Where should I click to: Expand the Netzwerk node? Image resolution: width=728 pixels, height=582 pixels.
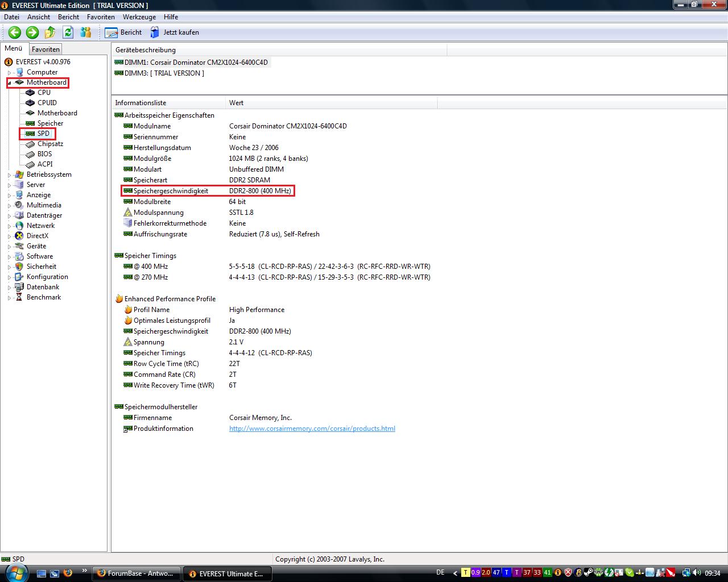point(10,226)
